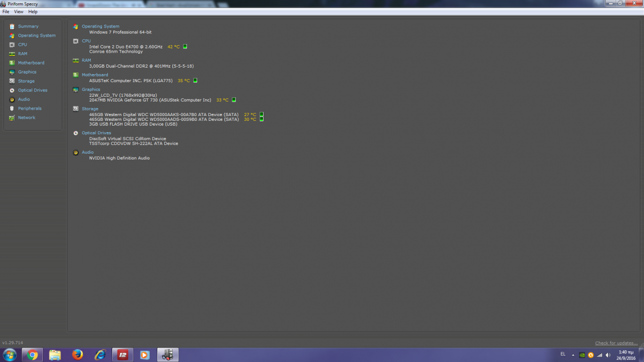Screen dimensions: 644x362
Task: Open the taskbar clock showing 1:40
Action: [627, 355]
